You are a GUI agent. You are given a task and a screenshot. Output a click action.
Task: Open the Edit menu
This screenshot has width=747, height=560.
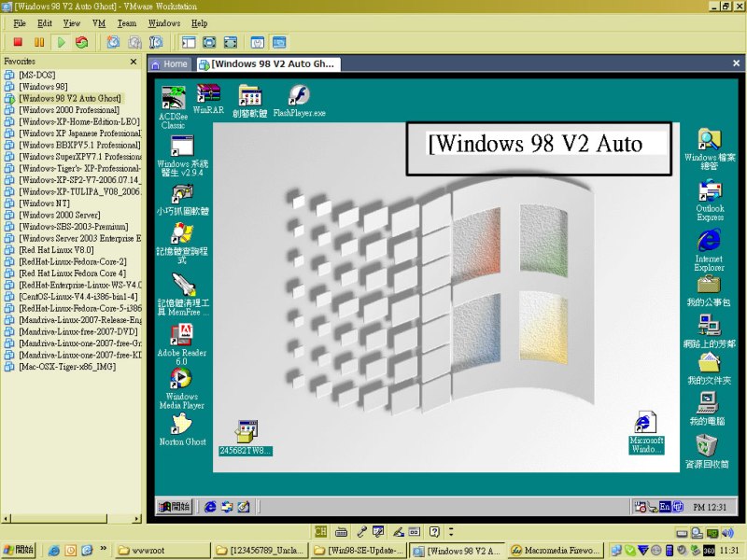[45, 23]
